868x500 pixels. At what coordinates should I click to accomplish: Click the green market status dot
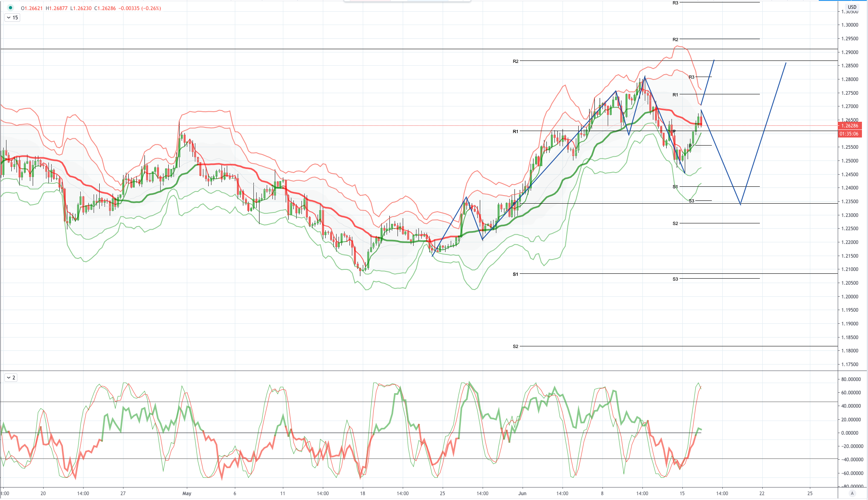tap(10, 8)
